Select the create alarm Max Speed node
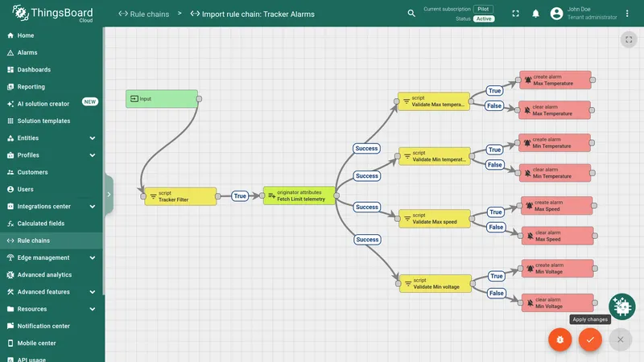This screenshot has width=644, height=362. [x=557, y=206]
